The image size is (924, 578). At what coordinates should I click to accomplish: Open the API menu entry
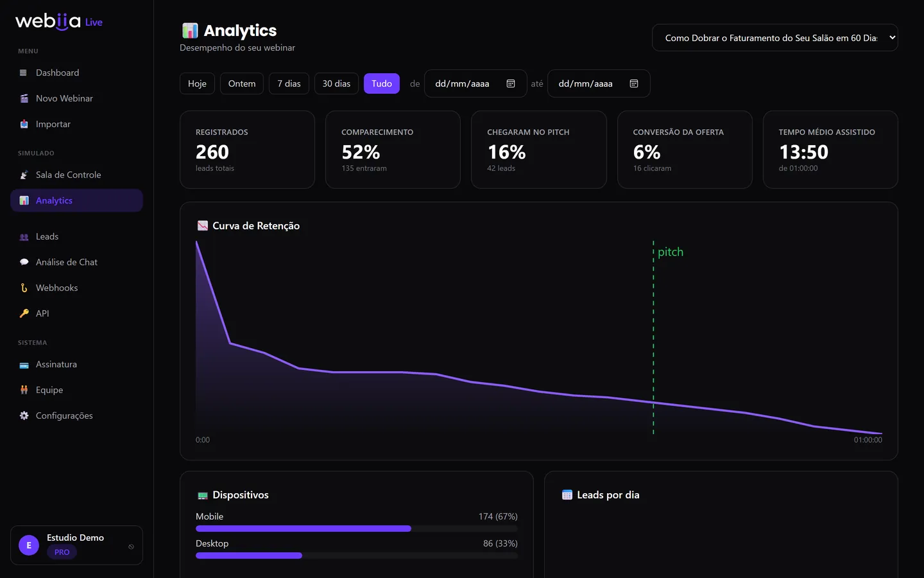(76, 313)
